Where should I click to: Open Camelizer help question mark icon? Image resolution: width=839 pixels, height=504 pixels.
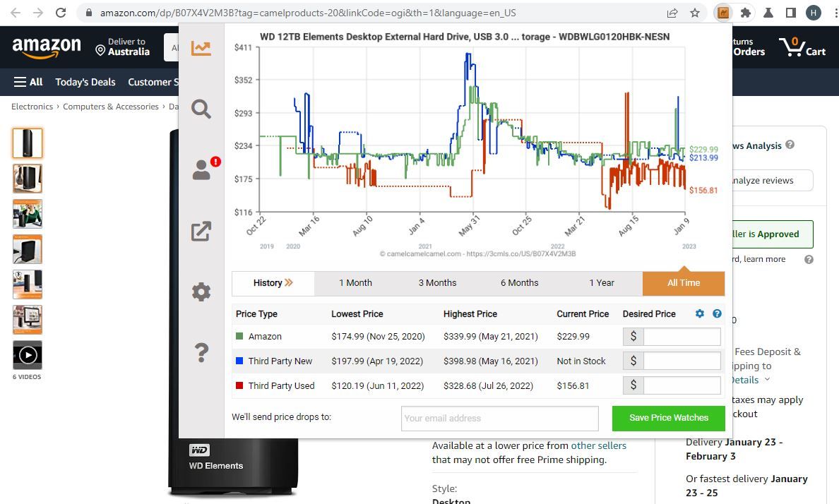(201, 353)
